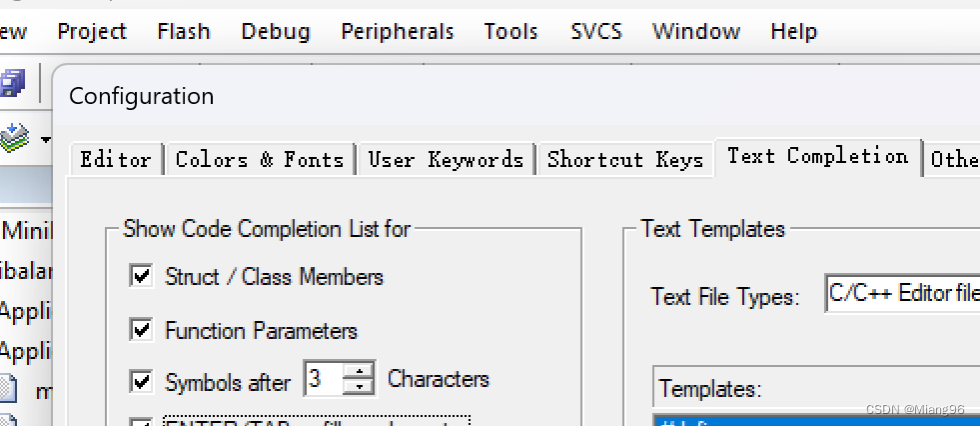Open the Help menu
This screenshot has width=980, height=426.
coord(794,31)
